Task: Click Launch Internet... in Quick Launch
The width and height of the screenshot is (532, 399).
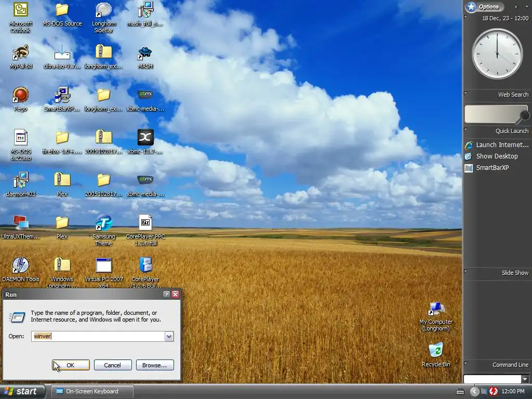Action: tap(497, 145)
